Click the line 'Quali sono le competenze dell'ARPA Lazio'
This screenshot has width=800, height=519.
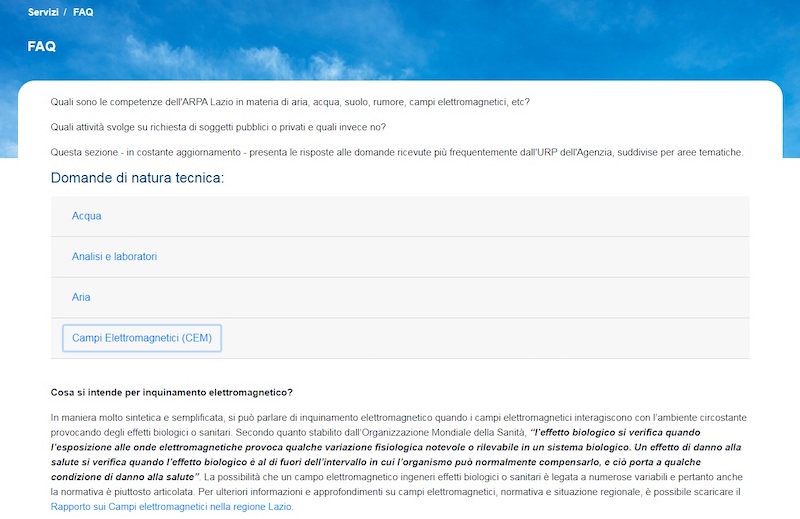tap(290, 102)
